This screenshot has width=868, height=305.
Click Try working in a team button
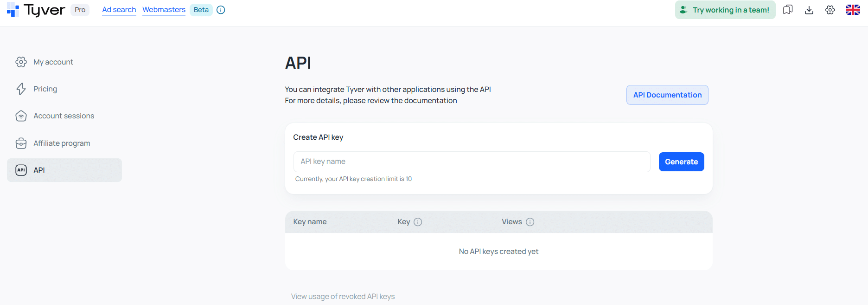(725, 10)
